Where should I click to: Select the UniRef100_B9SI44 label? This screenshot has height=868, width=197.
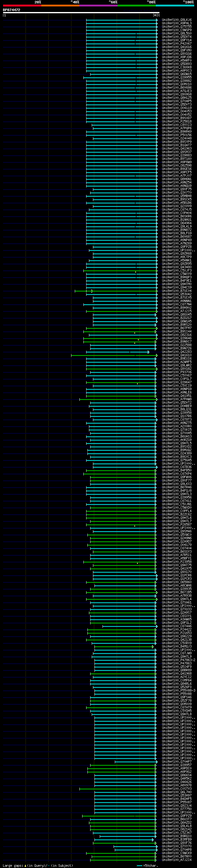click(177, 332)
